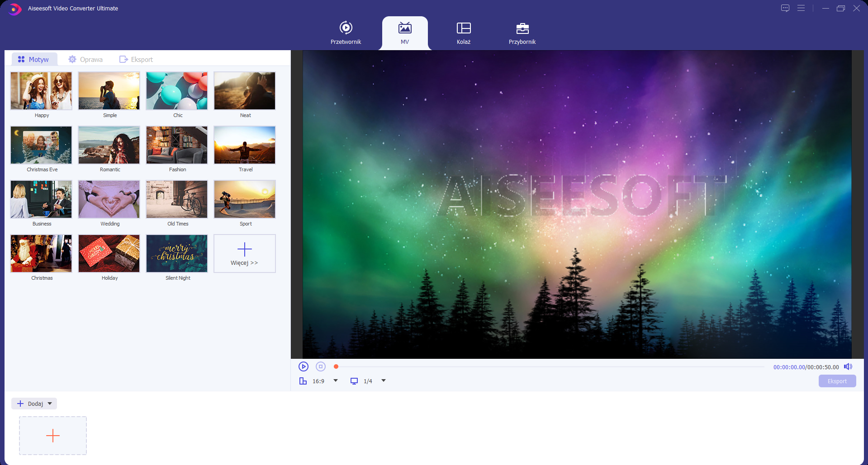Screen dimensions: 868x465
Task: Select the Holiday theme thumbnail
Action: 109,254
